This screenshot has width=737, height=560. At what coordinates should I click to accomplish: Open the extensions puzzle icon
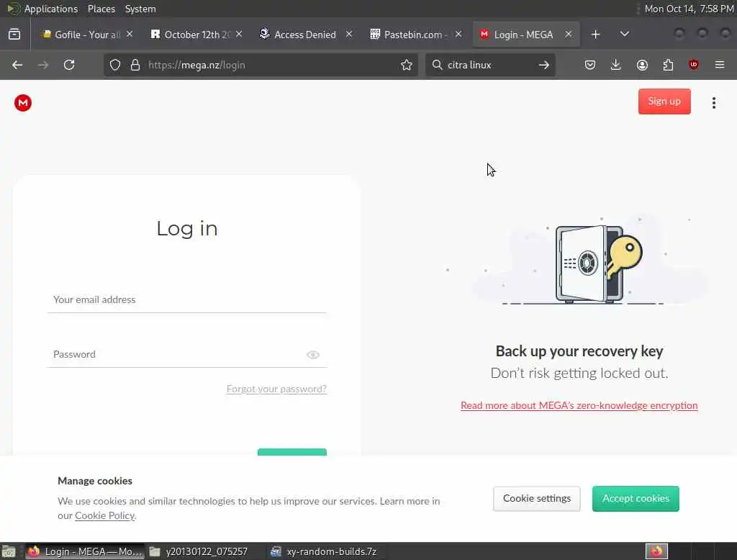click(668, 65)
